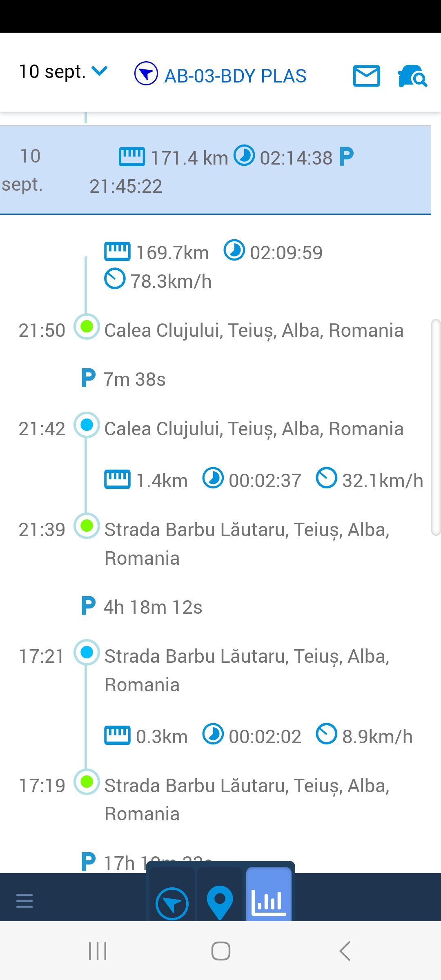Tap the blue marker at 17:21
This screenshot has width=441, height=980.
click(x=87, y=652)
